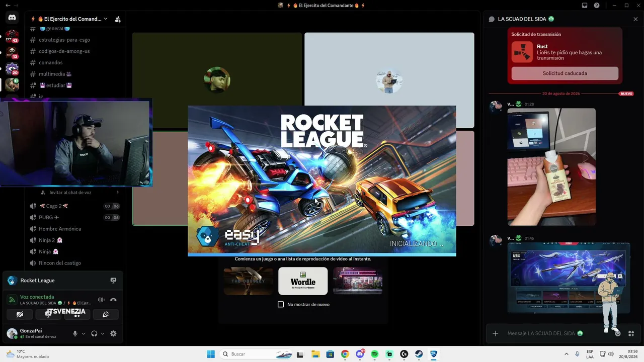Show hidden system tray icons
644x362 pixels.
coord(567,354)
